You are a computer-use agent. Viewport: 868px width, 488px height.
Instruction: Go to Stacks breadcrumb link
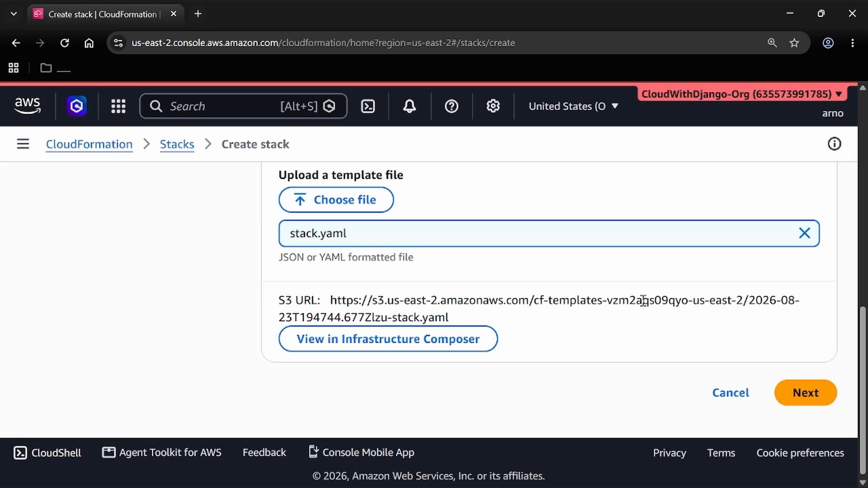(177, 144)
